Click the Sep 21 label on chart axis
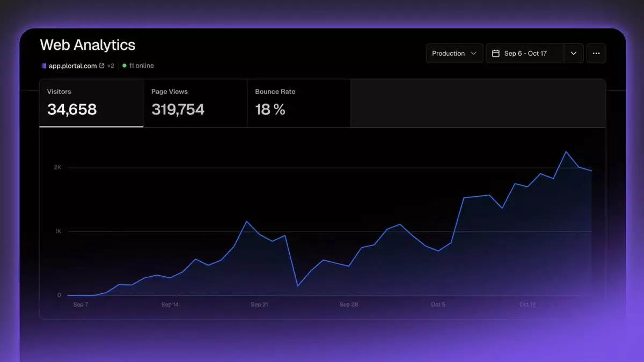The height and width of the screenshot is (362, 644). pyautogui.click(x=259, y=305)
